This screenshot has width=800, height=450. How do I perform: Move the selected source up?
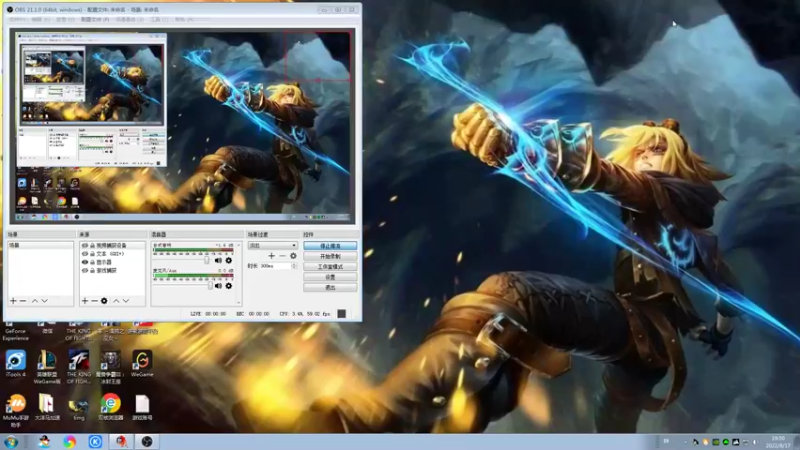[116, 301]
